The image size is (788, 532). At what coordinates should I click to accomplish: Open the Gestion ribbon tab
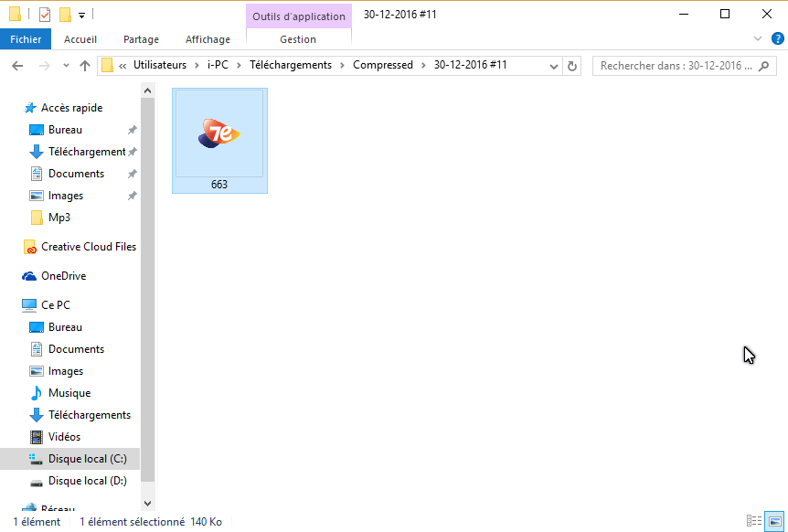[298, 39]
